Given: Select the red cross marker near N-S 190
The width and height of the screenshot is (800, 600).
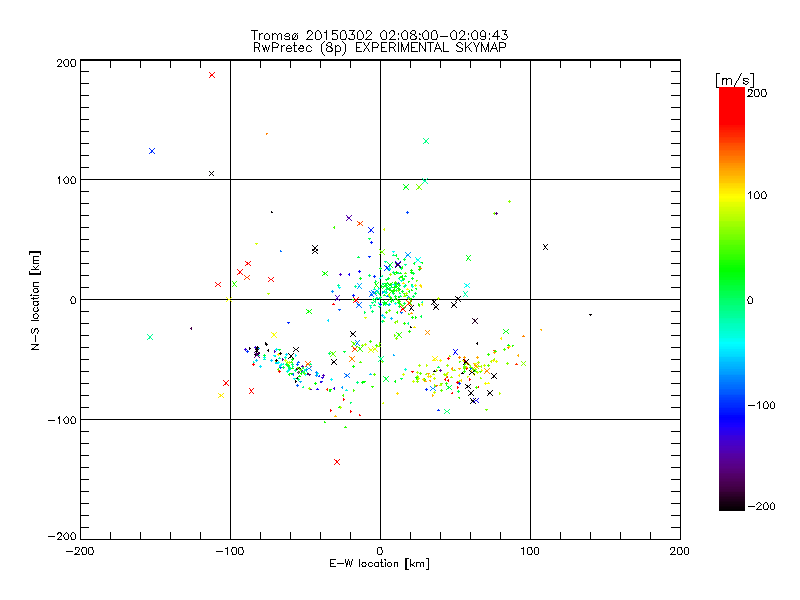Looking at the screenshot, I should tap(212, 75).
